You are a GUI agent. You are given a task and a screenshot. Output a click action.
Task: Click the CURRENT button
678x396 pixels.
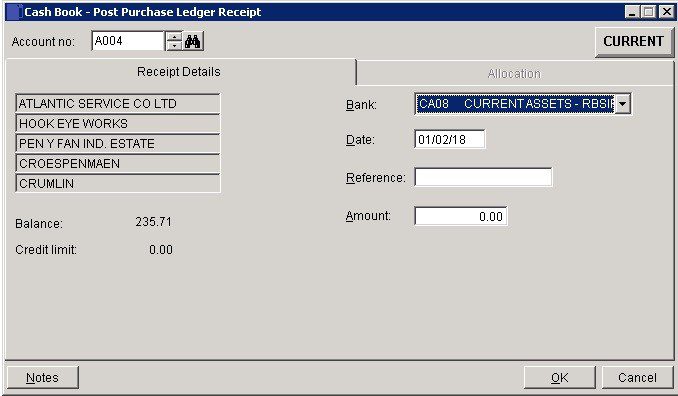pos(633,42)
